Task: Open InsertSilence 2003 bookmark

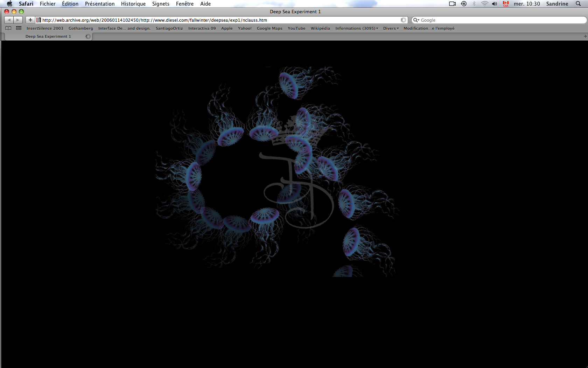Action: (x=45, y=28)
